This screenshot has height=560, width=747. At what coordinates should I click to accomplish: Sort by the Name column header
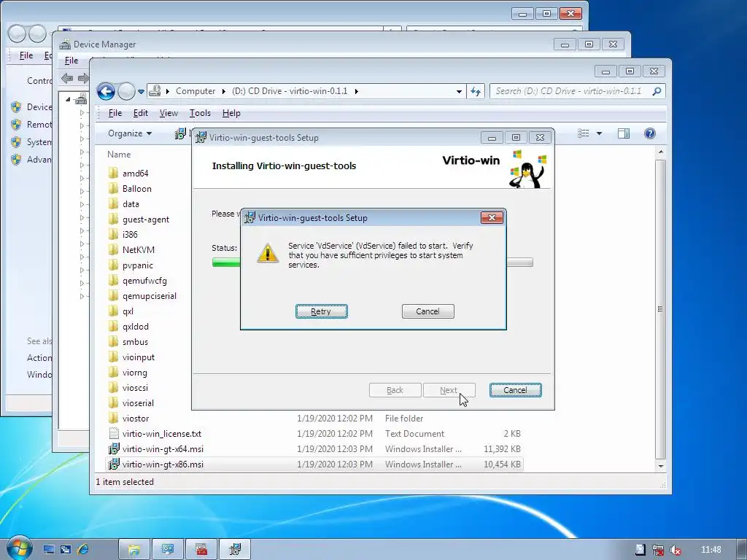pyautogui.click(x=119, y=155)
